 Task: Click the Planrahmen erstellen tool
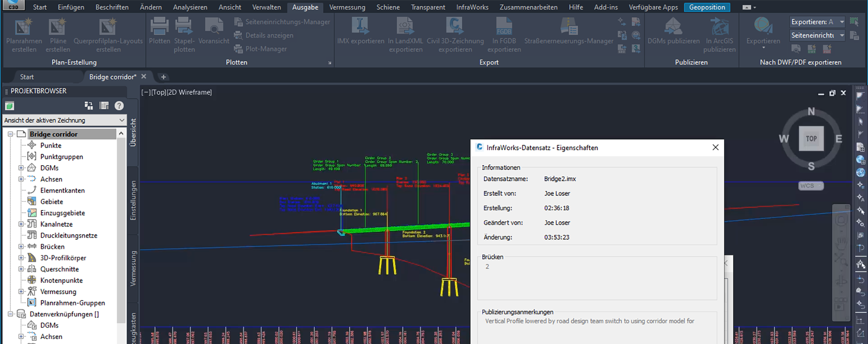click(x=24, y=35)
